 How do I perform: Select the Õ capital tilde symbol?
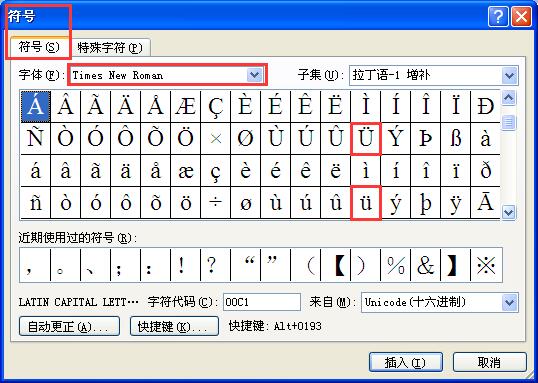(x=156, y=139)
